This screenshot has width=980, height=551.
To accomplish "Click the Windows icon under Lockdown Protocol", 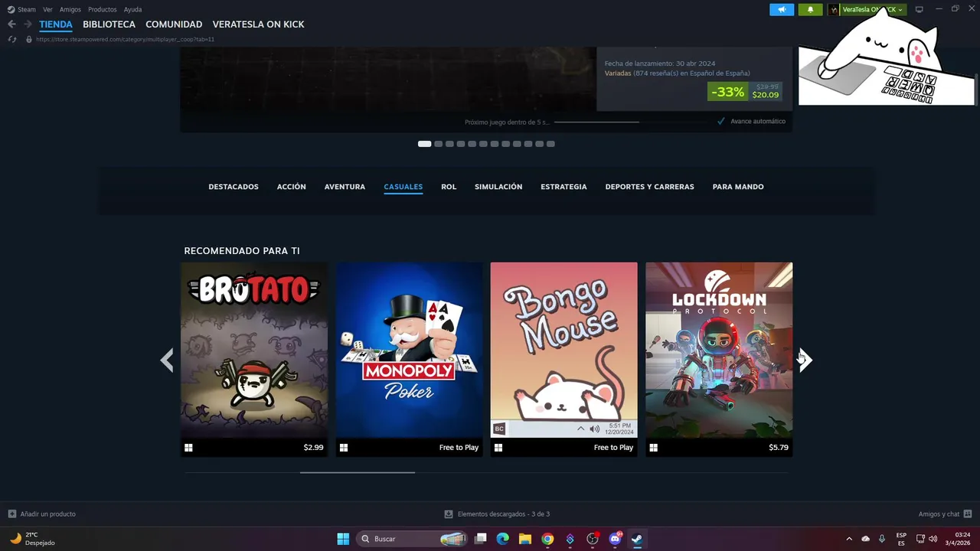I will coord(653,448).
